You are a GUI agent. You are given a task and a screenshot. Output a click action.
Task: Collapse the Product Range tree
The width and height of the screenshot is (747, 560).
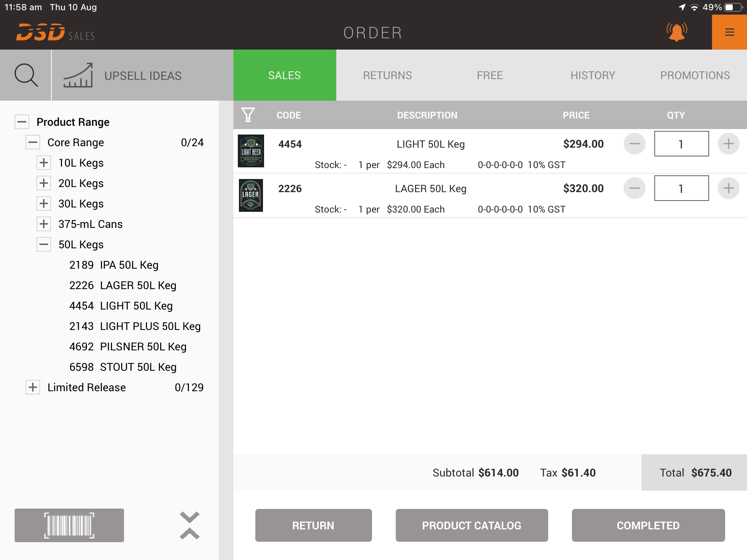pos(22,122)
